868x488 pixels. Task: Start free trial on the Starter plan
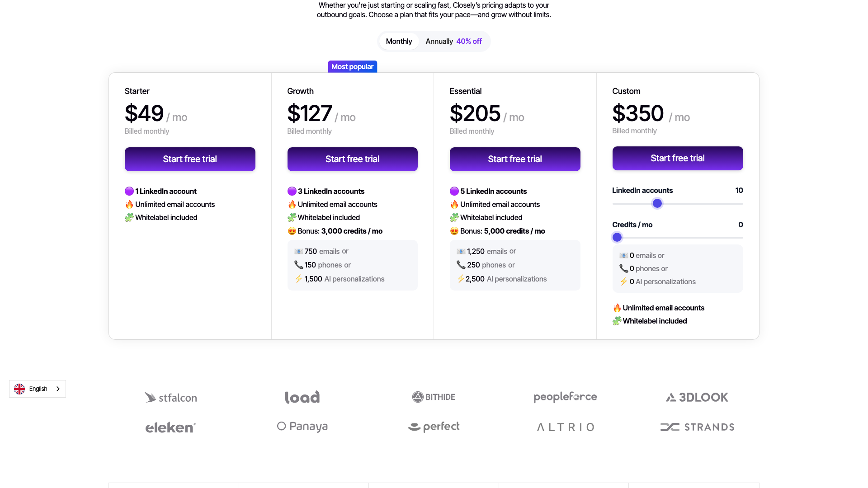pyautogui.click(x=190, y=159)
